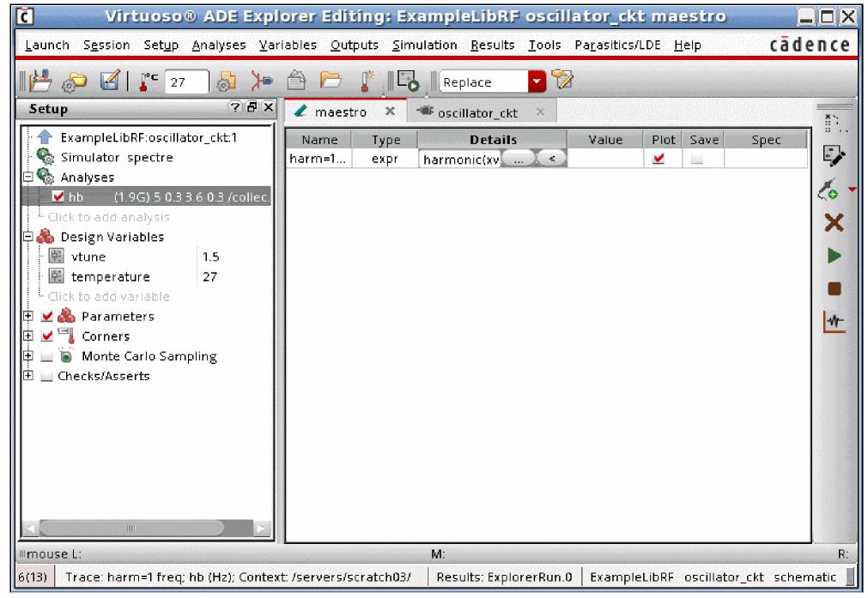This screenshot has width=868, height=598.
Task: Click the float/undock icon of the Setup panel
Action: (252, 107)
